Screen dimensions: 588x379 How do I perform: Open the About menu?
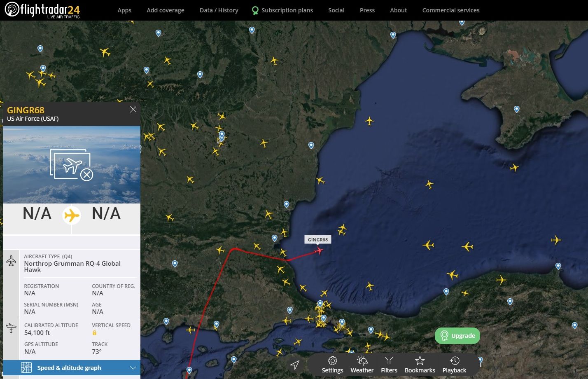coord(399,10)
